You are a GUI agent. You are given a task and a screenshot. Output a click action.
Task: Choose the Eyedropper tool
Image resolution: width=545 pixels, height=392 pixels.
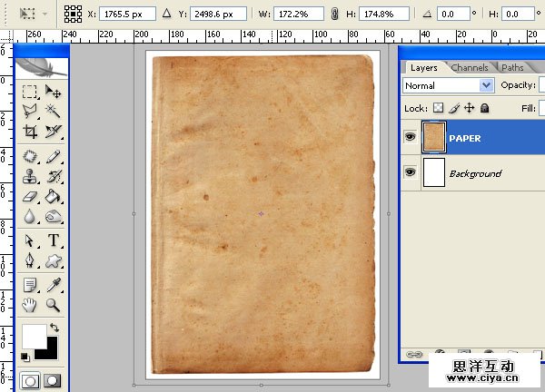(x=54, y=284)
